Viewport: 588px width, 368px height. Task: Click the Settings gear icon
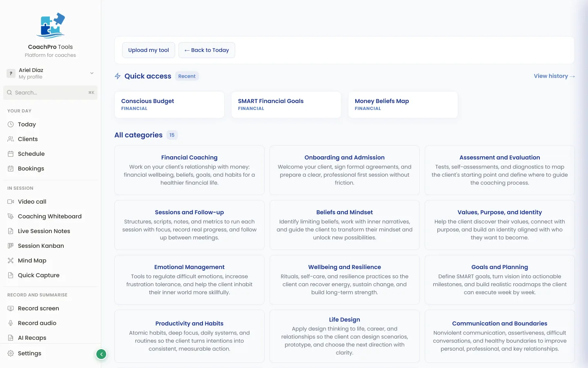(11, 353)
